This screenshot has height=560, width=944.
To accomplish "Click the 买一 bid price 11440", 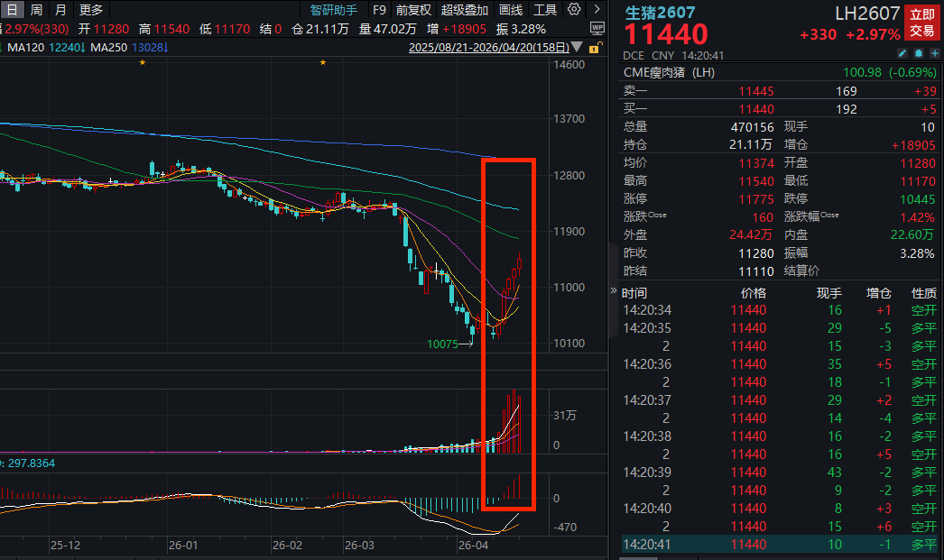I will pos(756,109).
